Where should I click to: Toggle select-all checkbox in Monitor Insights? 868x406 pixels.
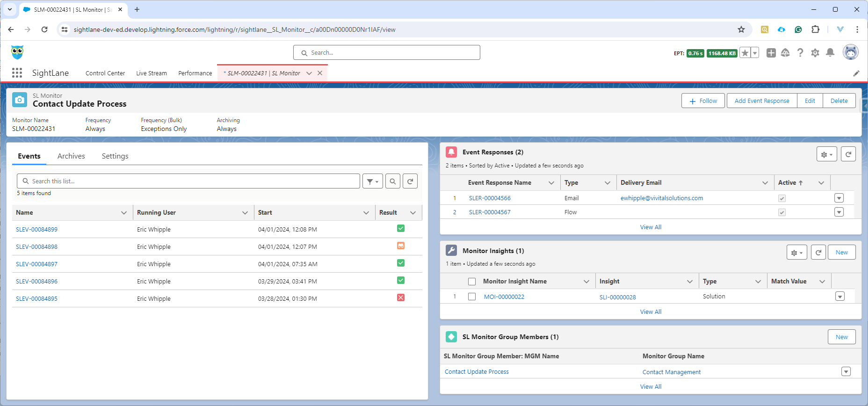pos(472,282)
